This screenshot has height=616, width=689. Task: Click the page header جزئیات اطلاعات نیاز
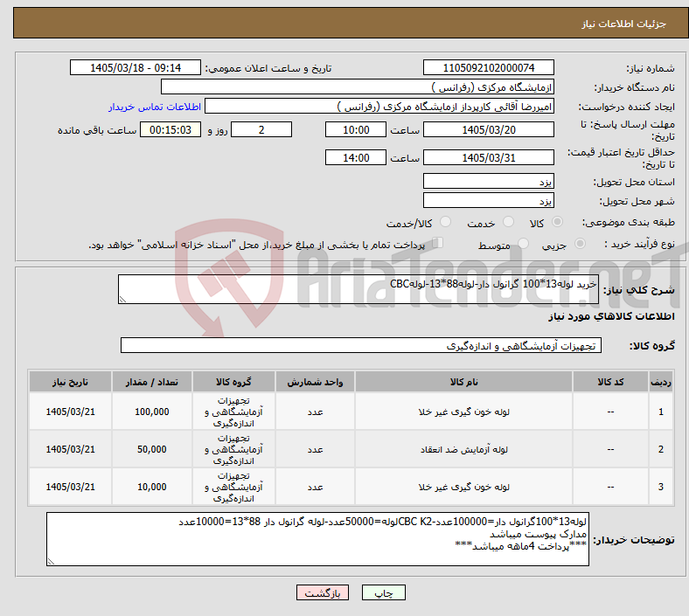[x=624, y=24]
